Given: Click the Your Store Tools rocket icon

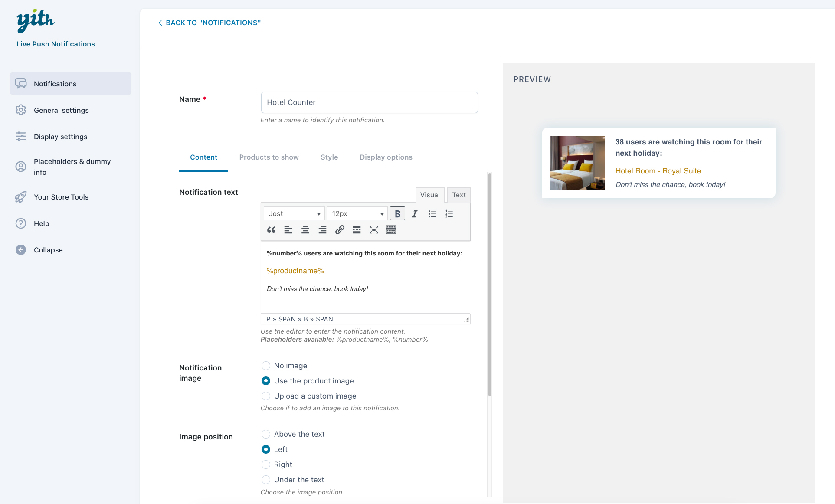Looking at the screenshot, I should click(x=21, y=197).
